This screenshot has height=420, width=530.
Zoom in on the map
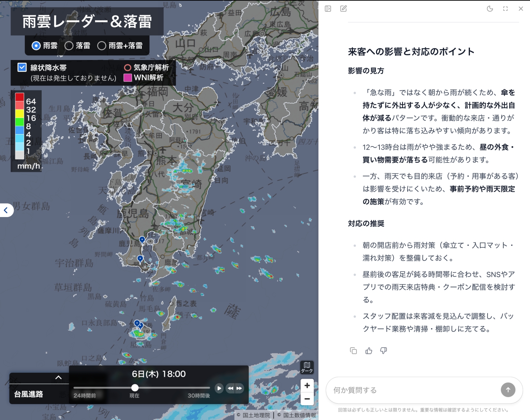(307, 385)
